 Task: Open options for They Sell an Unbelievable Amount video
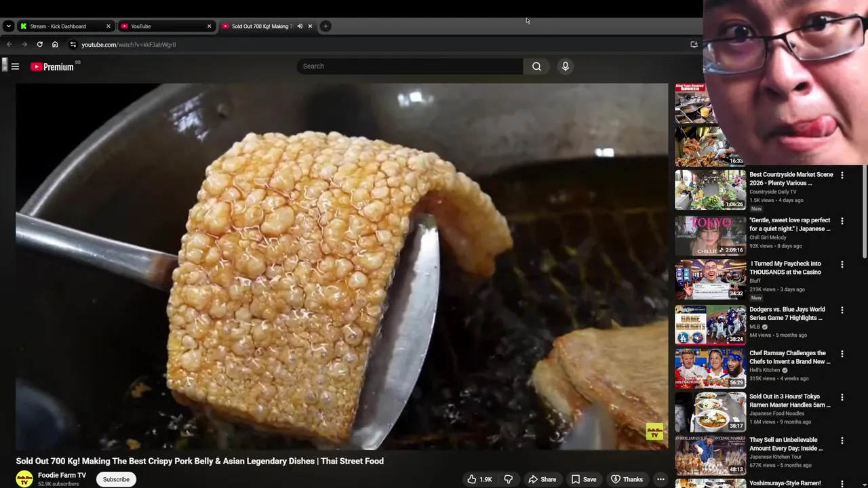pos(842,441)
